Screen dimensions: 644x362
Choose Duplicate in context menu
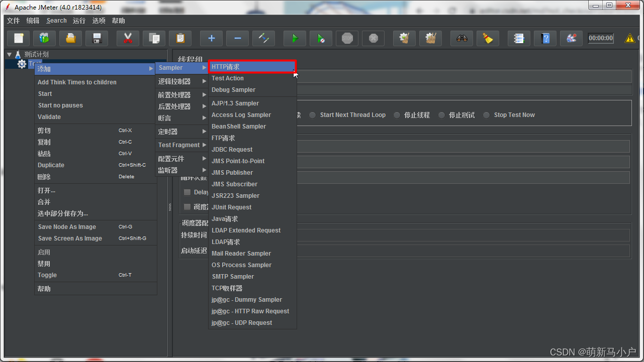pos(96,165)
